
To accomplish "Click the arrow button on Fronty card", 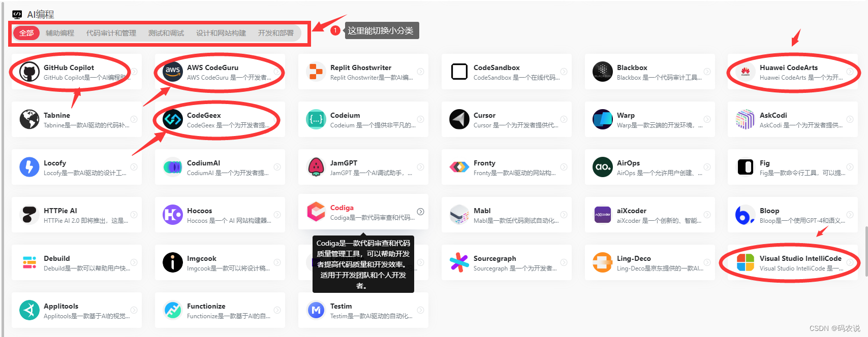I will 564,167.
